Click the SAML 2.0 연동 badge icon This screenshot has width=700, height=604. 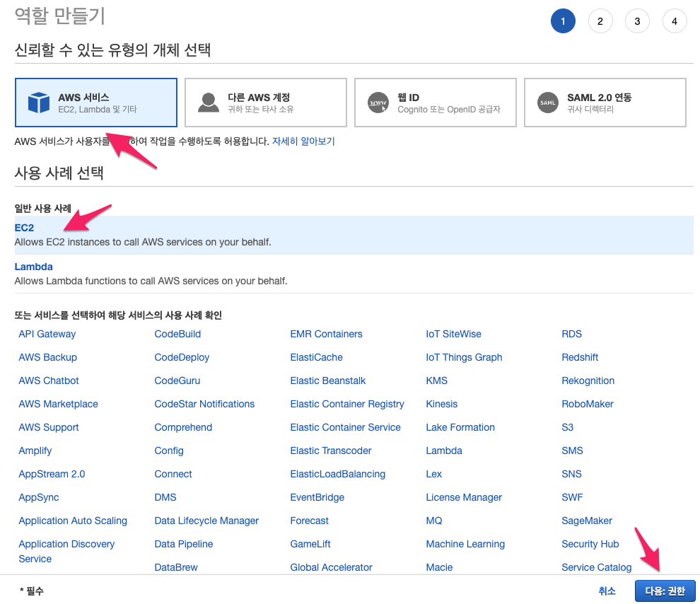(x=548, y=103)
